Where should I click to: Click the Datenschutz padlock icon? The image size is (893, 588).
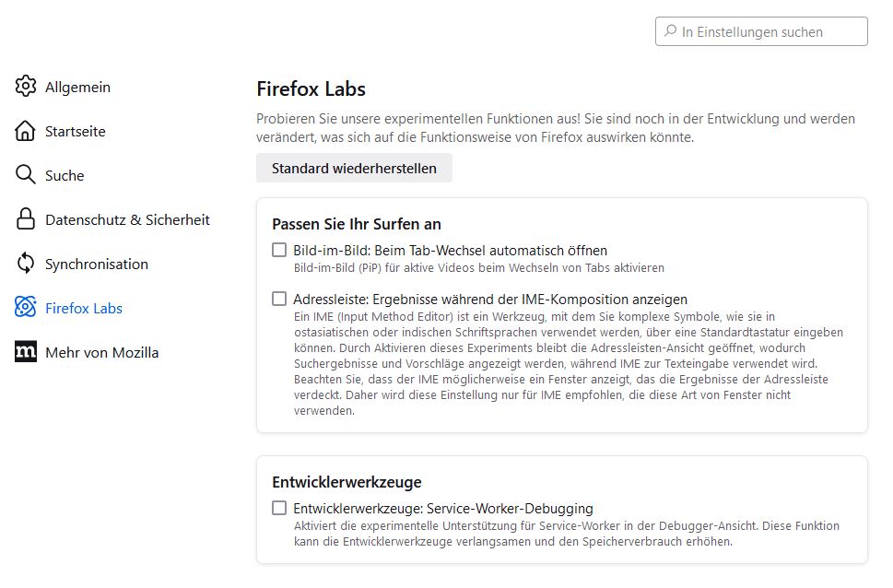(26, 219)
